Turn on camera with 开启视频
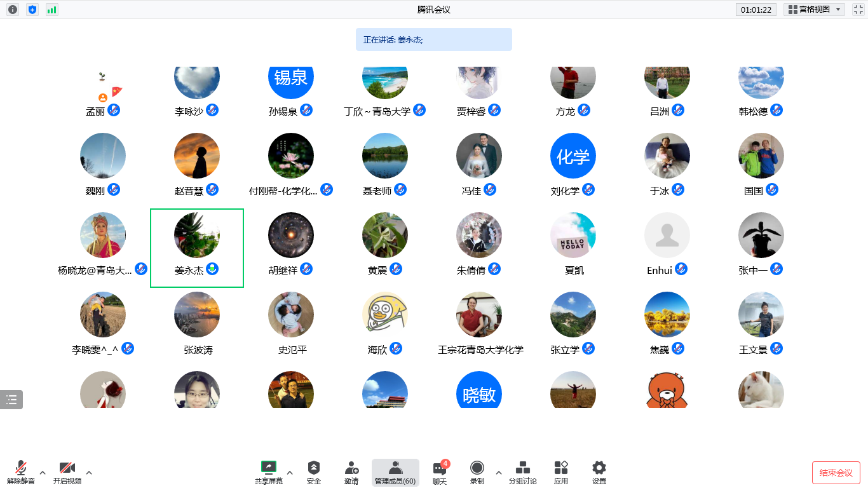Screen dimensions: 868x488 (x=67, y=473)
